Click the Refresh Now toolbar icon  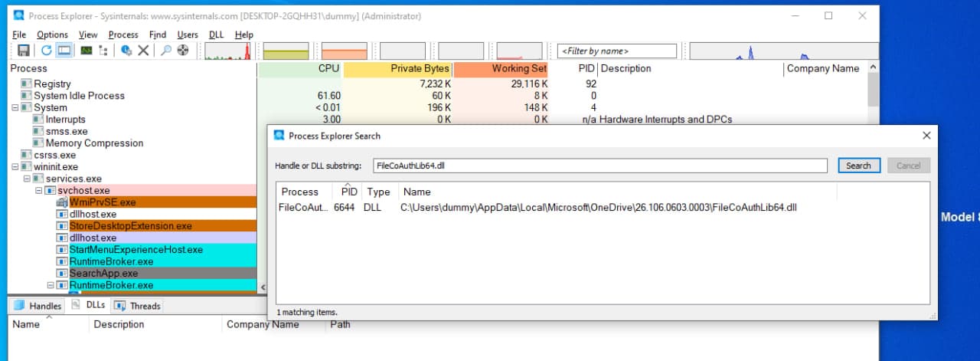pyautogui.click(x=46, y=51)
